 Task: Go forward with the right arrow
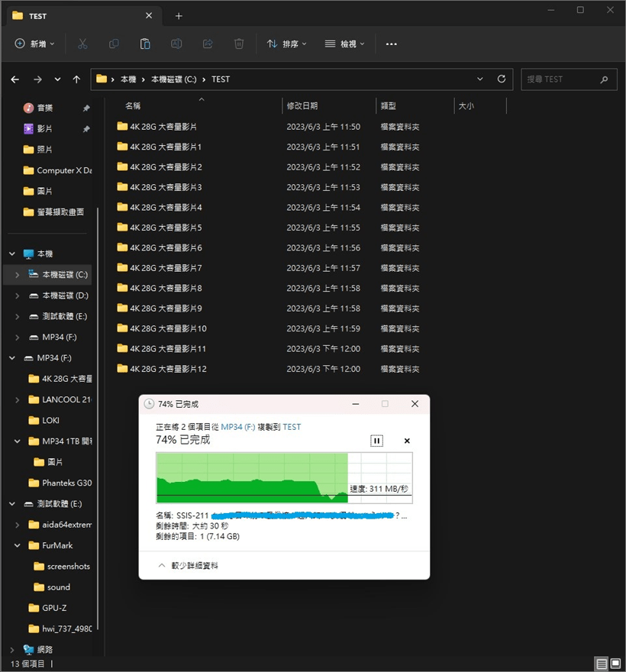click(37, 79)
